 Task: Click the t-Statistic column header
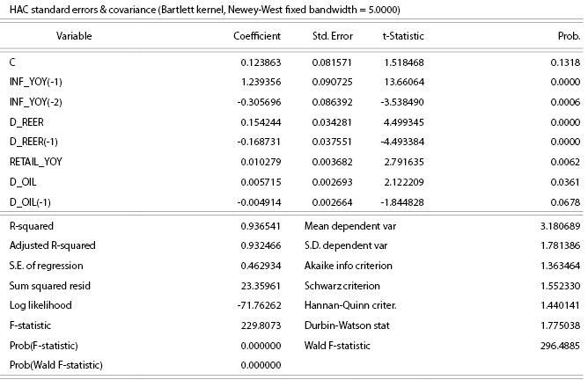(x=402, y=36)
